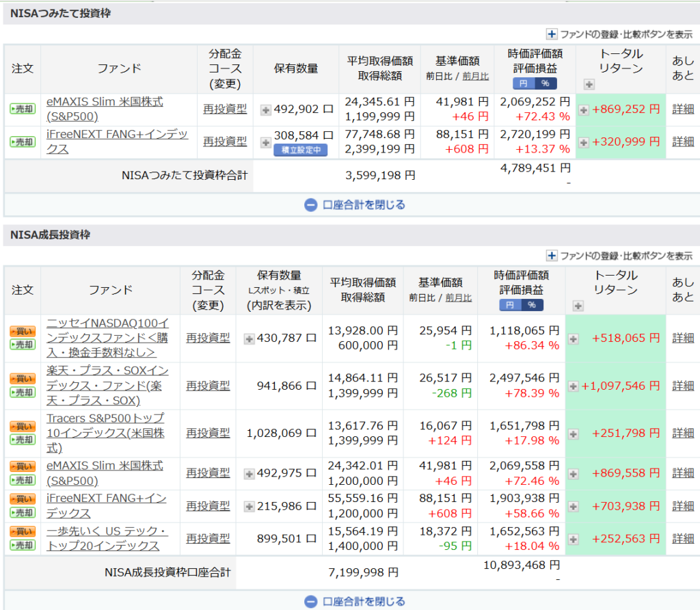Click 再投資型 for ニッセイNASDAQ100 fund
This screenshot has height=610, width=700.
[x=208, y=338]
